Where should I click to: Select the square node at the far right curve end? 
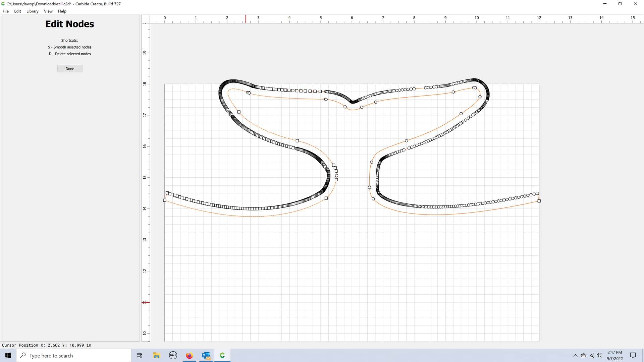pos(539,201)
